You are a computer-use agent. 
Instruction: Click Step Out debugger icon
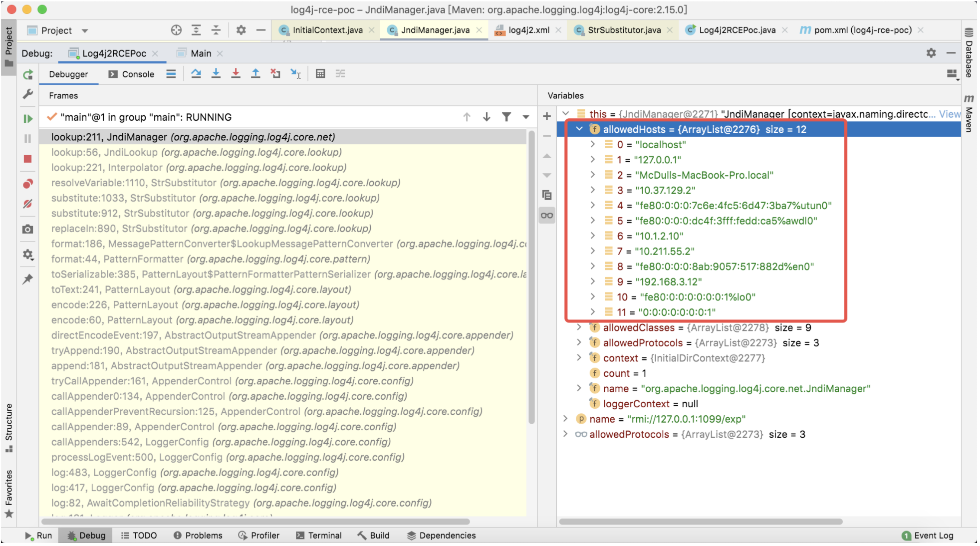[x=255, y=74]
